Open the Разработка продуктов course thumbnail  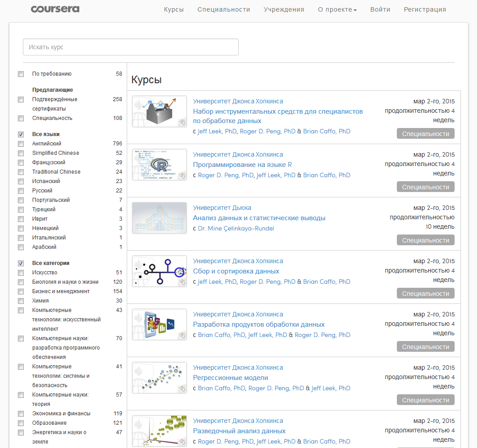click(x=159, y=324)
